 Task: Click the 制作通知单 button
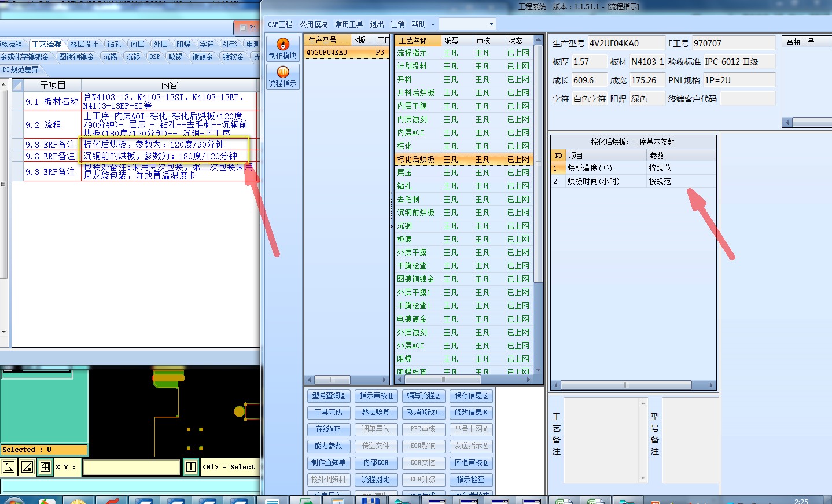coord(329,463)
